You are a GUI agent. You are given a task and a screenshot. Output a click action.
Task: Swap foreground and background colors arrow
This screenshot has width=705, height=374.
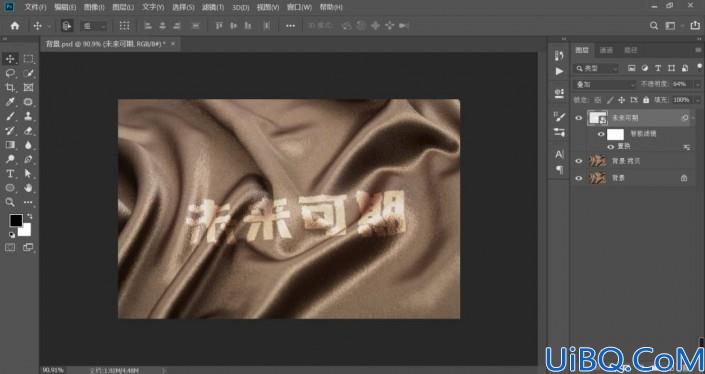pyautogui.click(x=29, y=217)
